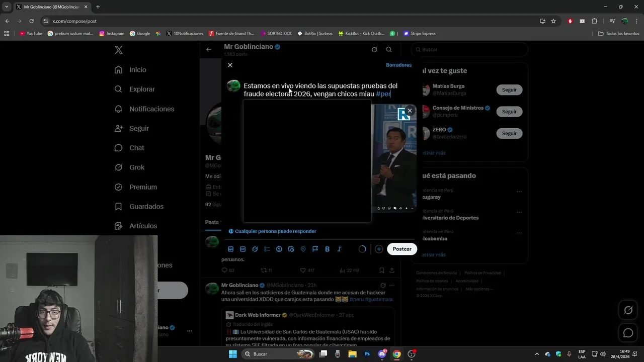Image resolution: width=644 pixels, height=362 pixels.
Task: Close the compose post dialog
Action: 230,65
